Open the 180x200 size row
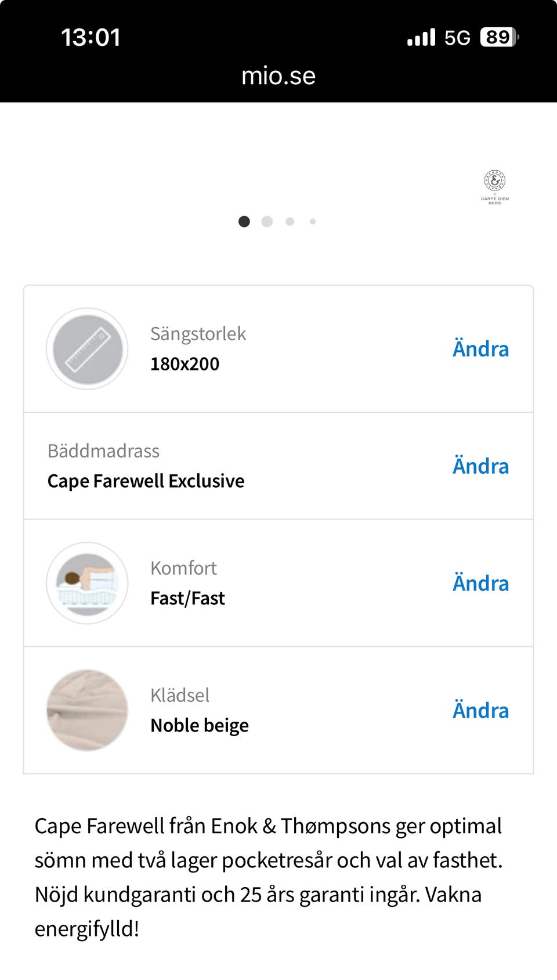The height and width of the screenshot is (980, 557). click(185, 364)
